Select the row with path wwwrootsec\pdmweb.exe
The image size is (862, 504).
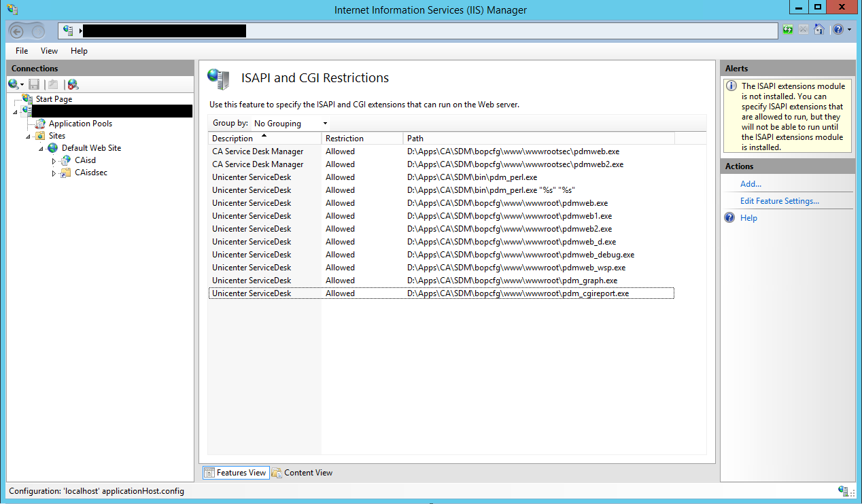[x=441, y=151]
